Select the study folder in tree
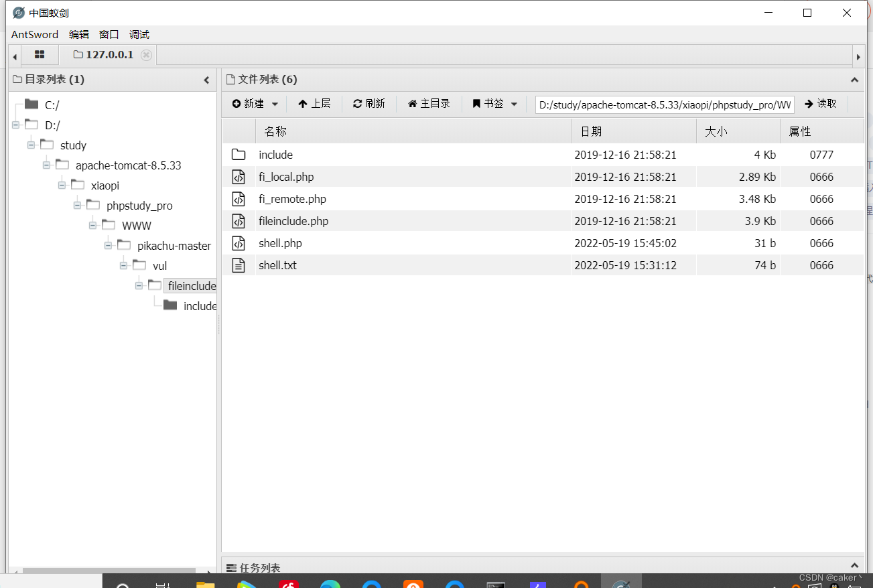Screen dimensions: 873x588 coord(73,145)
